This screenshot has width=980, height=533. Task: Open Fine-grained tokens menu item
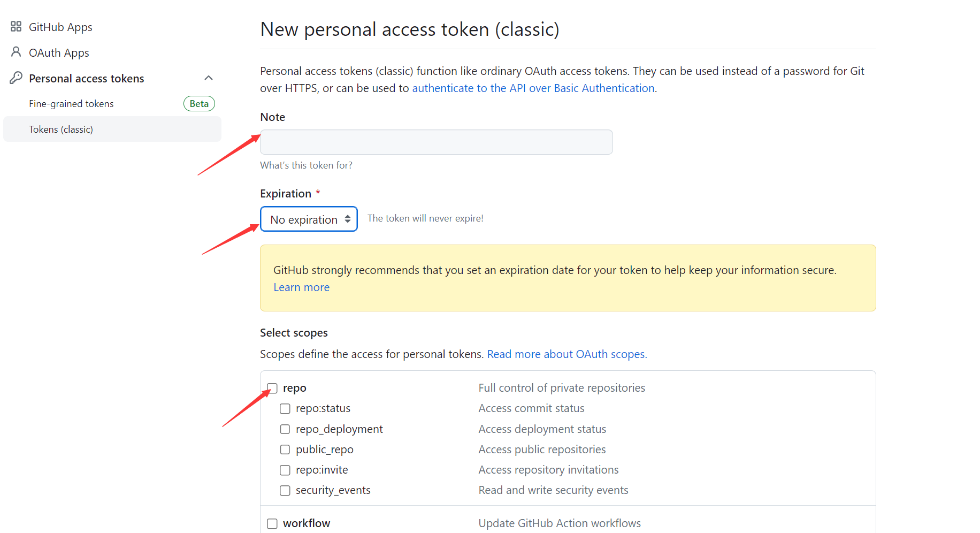71,104
